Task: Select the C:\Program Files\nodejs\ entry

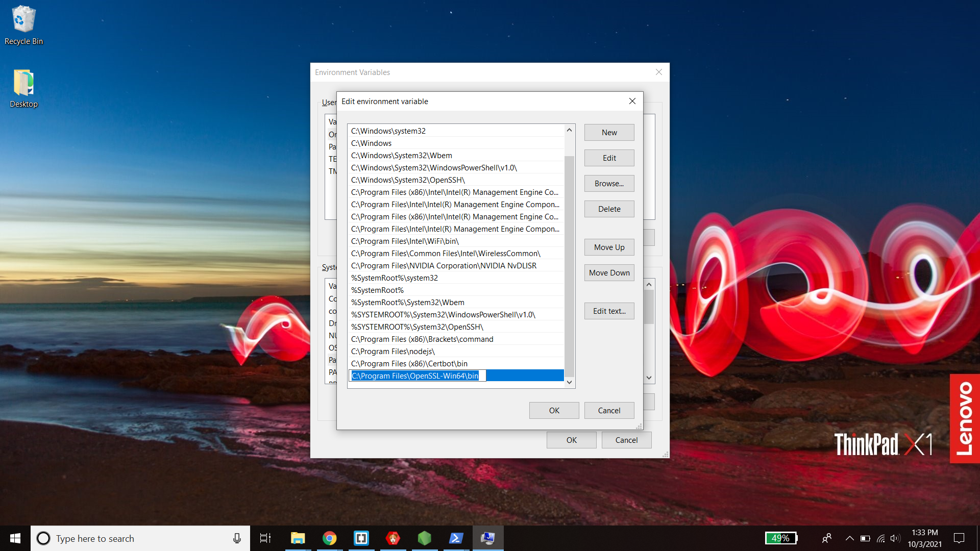Action: click(393, 352)
